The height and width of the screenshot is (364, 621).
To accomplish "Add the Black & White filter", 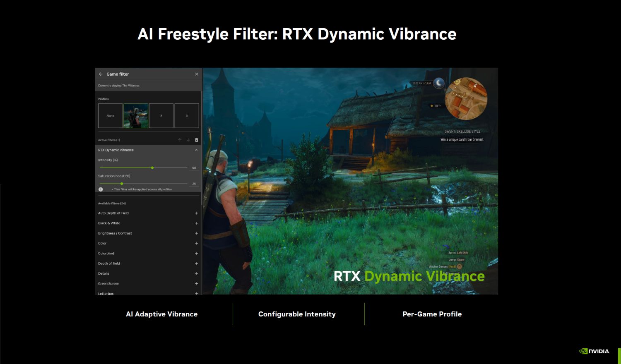I will click(x=197, y=223).
